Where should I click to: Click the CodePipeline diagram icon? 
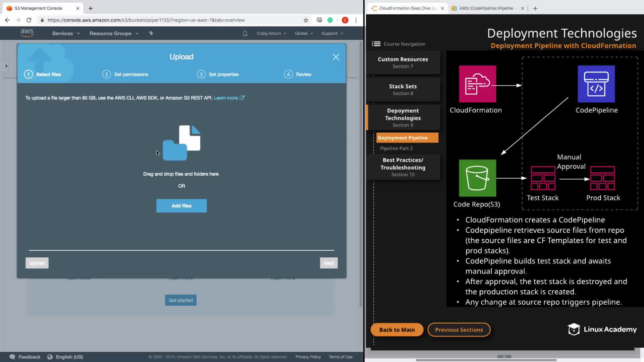596,84
